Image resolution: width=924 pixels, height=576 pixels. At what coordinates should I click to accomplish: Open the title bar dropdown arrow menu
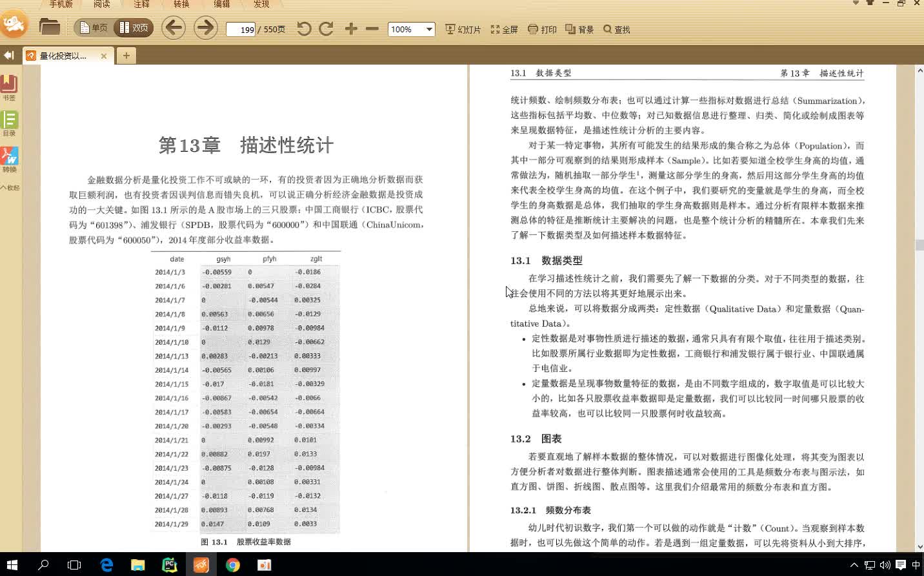tap(856, 3)
